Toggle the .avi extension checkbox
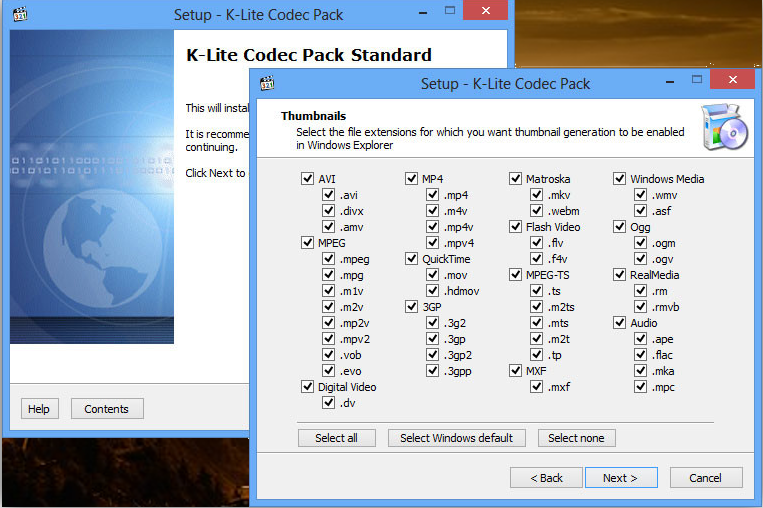 tap(328, 195)
